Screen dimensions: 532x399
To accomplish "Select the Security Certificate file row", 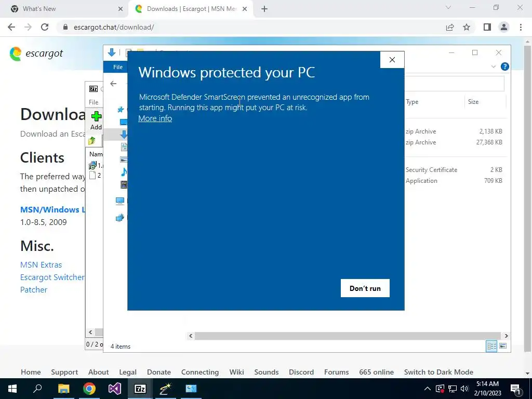I will pos(454,170).
